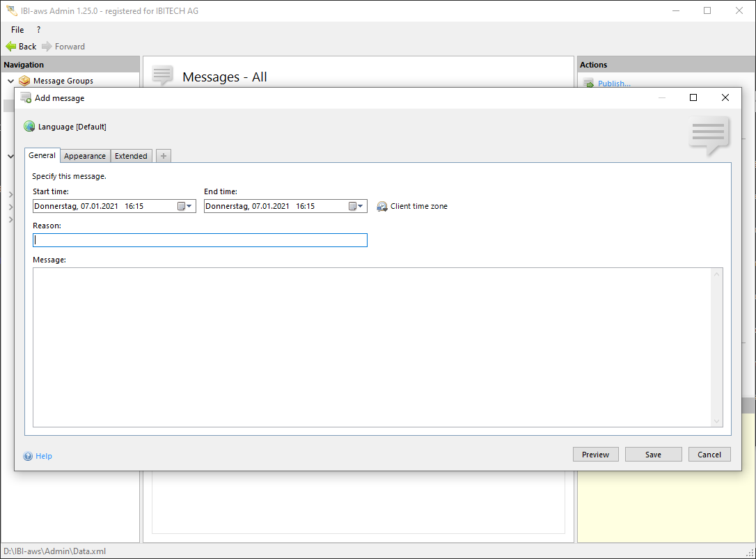This screenshot has height=559, width=756.
Task: Click the green Back arrow icon
Action: coord(11,47)
